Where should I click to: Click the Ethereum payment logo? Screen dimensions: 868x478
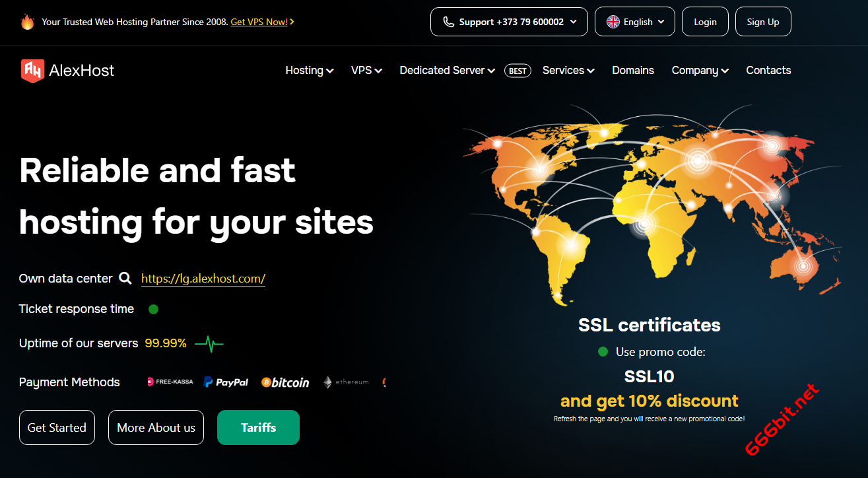click(x=345, y=382)
